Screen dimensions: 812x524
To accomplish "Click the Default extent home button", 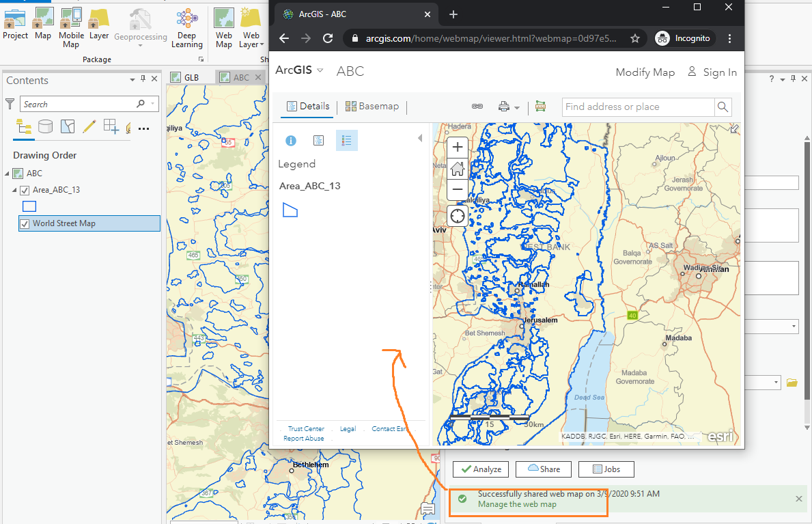I will pyautogui.click(x=458, y=169).
